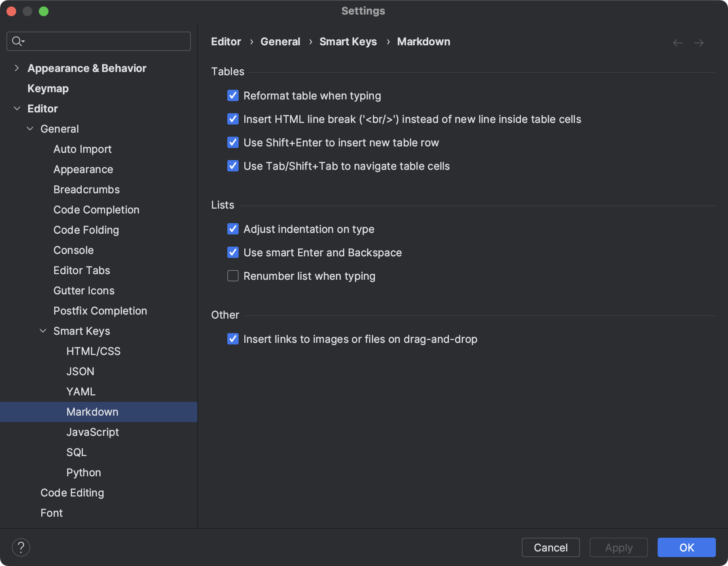
Task: Open the Code Completion settings page
Action: pos(96,209)
